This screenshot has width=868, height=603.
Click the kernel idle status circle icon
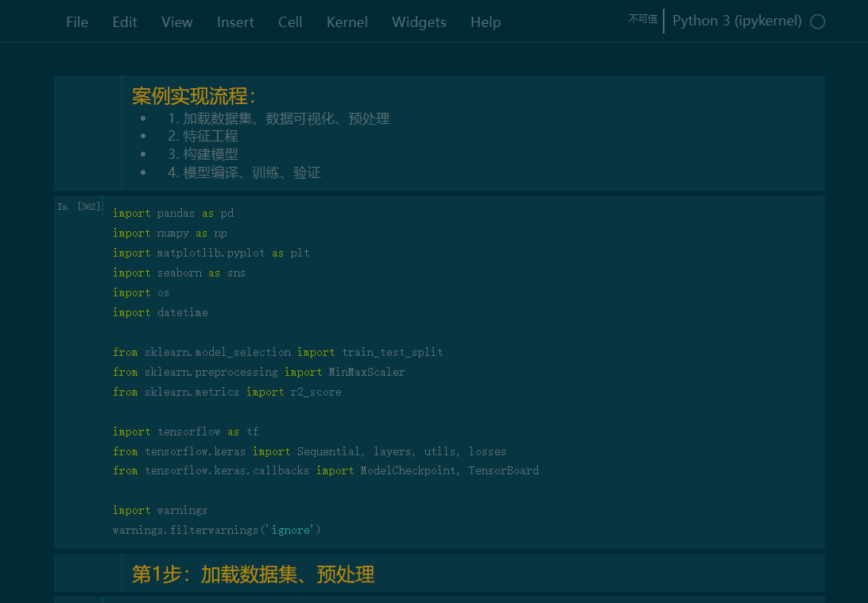[x=818, y=21]
